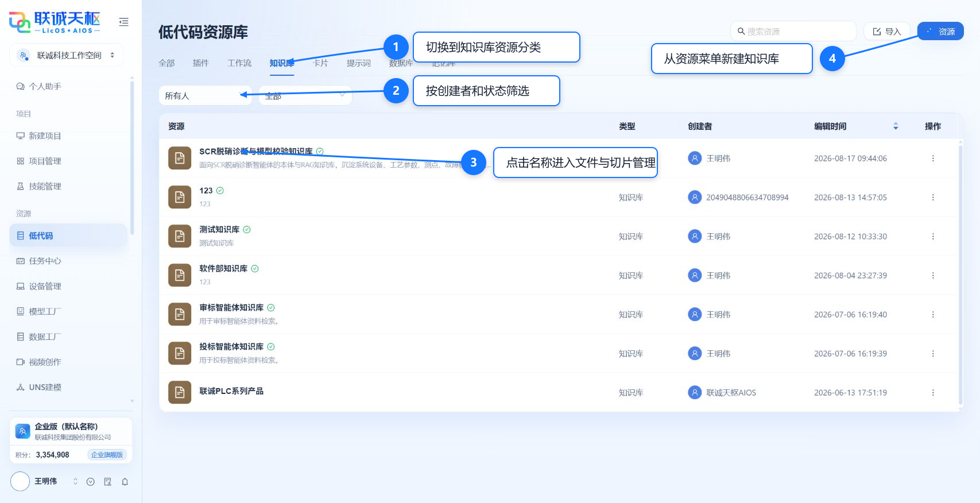Open the document icon beside the bell

tap(107, 482)
